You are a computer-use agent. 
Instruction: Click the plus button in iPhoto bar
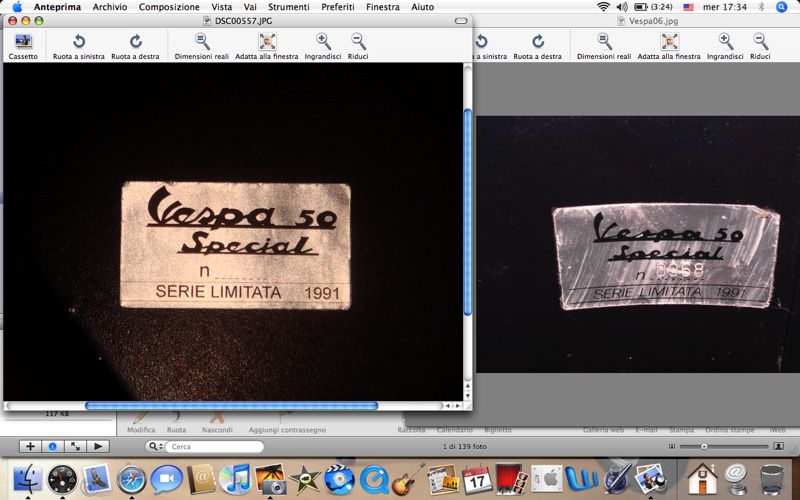[30, 446]
